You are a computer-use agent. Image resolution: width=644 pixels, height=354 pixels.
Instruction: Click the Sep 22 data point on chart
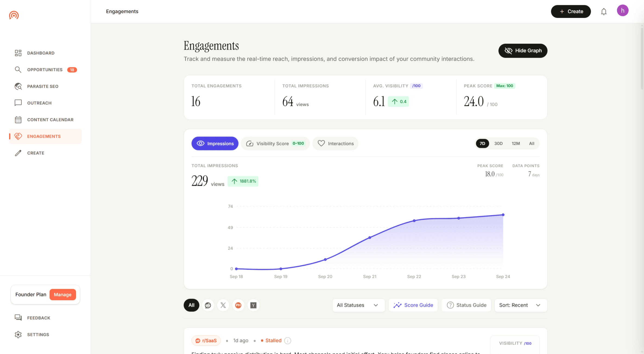point(414,221)
